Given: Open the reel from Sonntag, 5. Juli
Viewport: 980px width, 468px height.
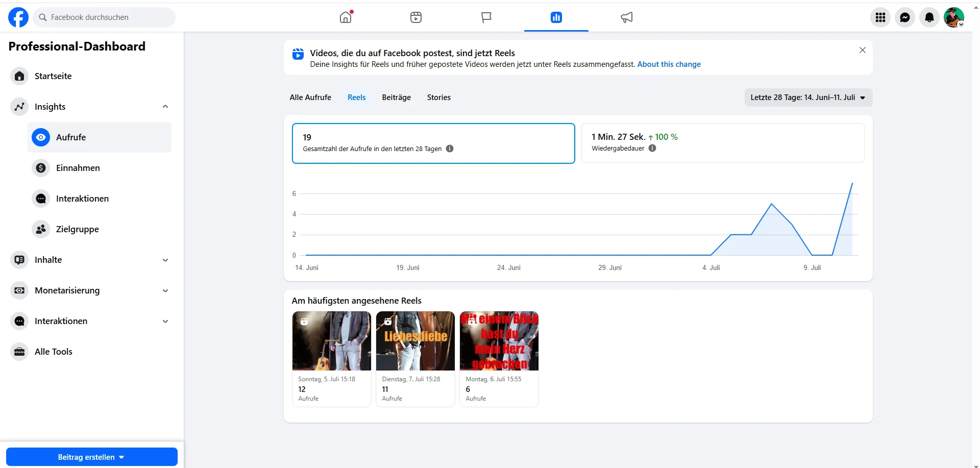Looking at the screenshot, I should pos(332,359).
